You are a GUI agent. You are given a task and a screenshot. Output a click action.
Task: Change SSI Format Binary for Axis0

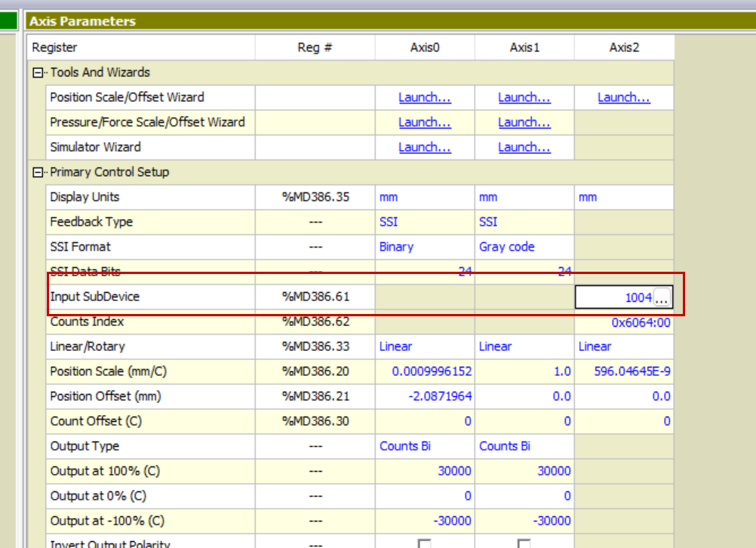pos(425,247)
